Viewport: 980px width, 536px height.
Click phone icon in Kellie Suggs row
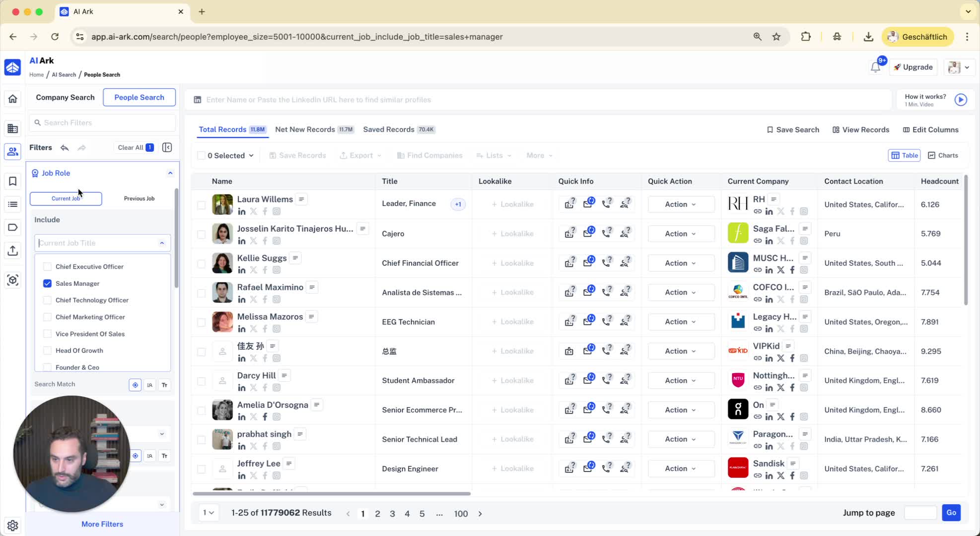coord(606,263)
